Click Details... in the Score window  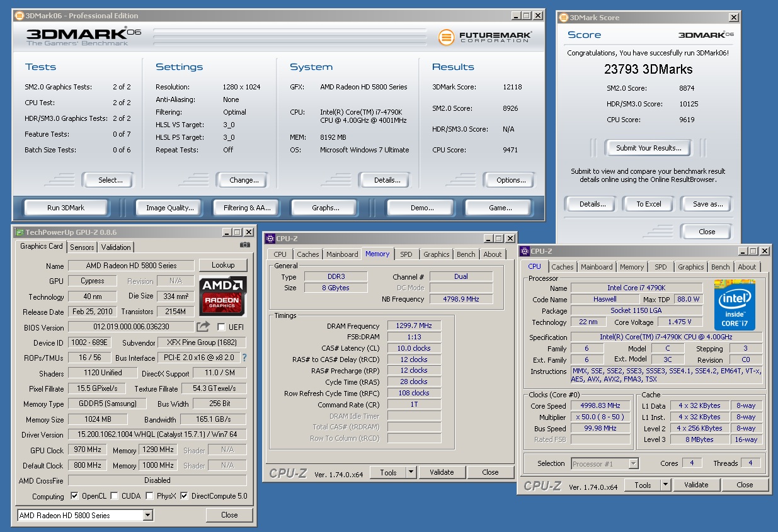592,204
